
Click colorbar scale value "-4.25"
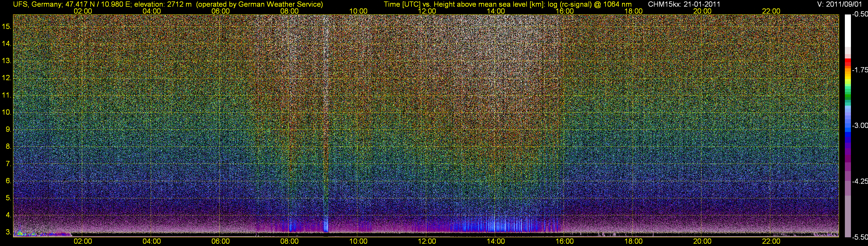pyautogui.click(x=860, y=181)
